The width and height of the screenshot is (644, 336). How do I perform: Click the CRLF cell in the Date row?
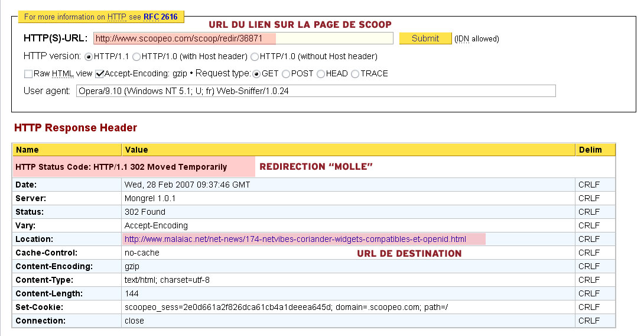tap(596, 185)
